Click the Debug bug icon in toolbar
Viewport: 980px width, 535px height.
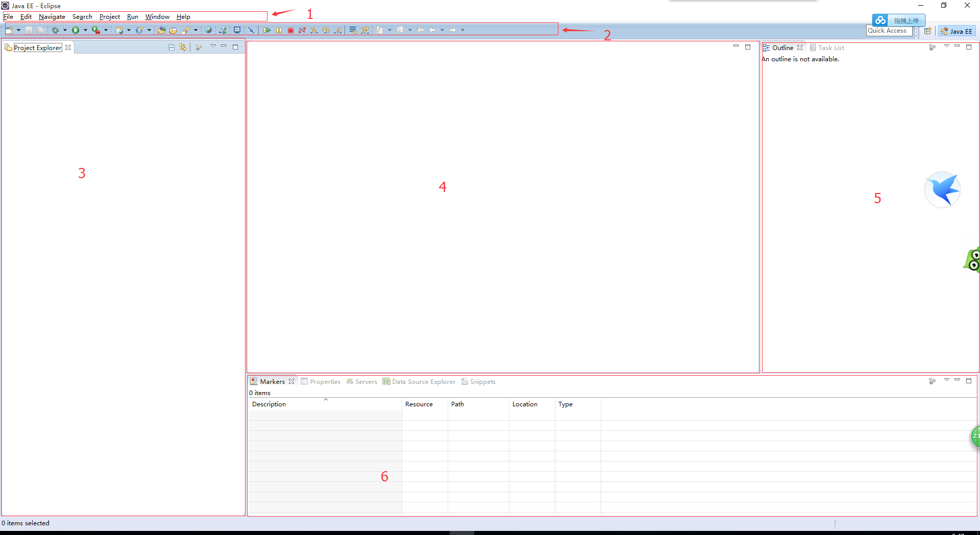pos(55,30)
